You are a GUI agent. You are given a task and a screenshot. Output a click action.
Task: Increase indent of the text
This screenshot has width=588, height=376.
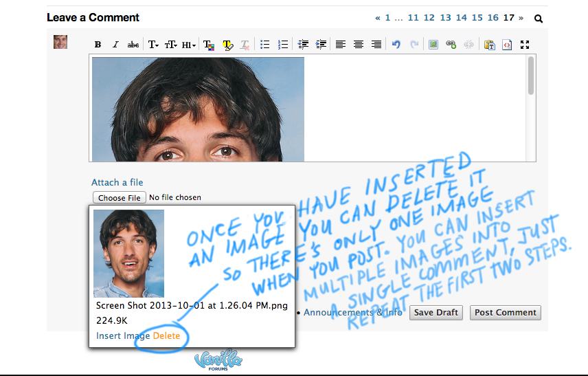(x=321, y=45)
